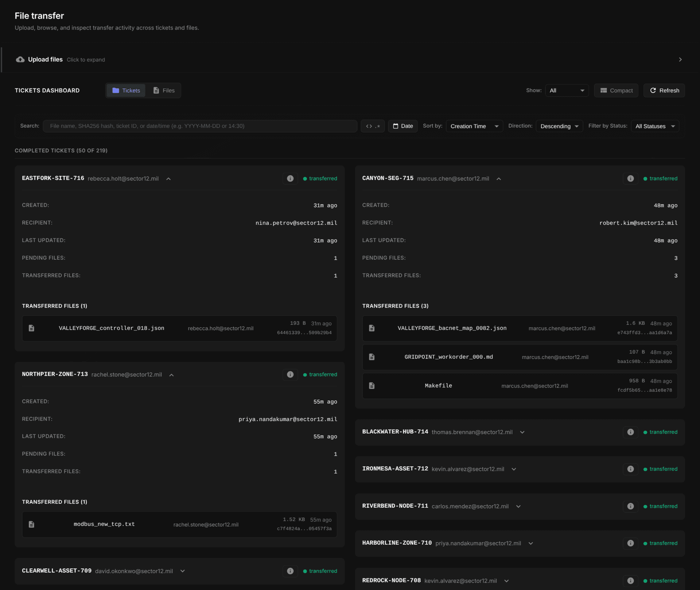Open Sort by Creation Time dropdown
Viewport: 700px width, 590px height.
[x=474, y=126]
